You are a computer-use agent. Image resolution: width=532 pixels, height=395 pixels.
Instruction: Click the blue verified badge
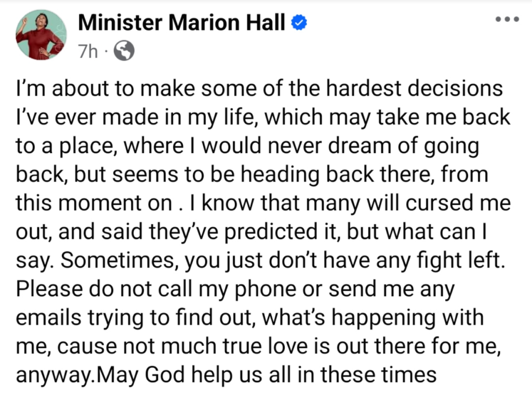pos(299,23)
